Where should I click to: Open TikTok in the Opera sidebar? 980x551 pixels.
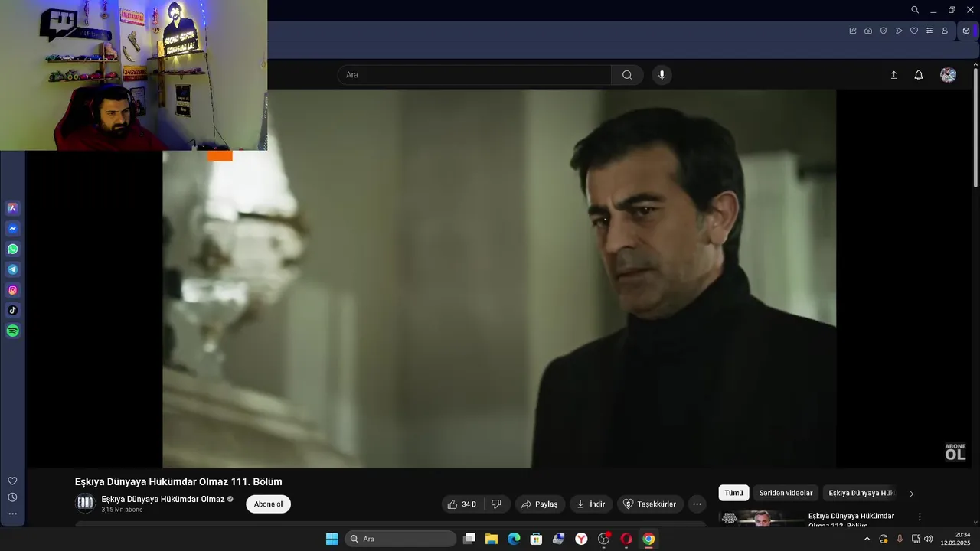12,311
